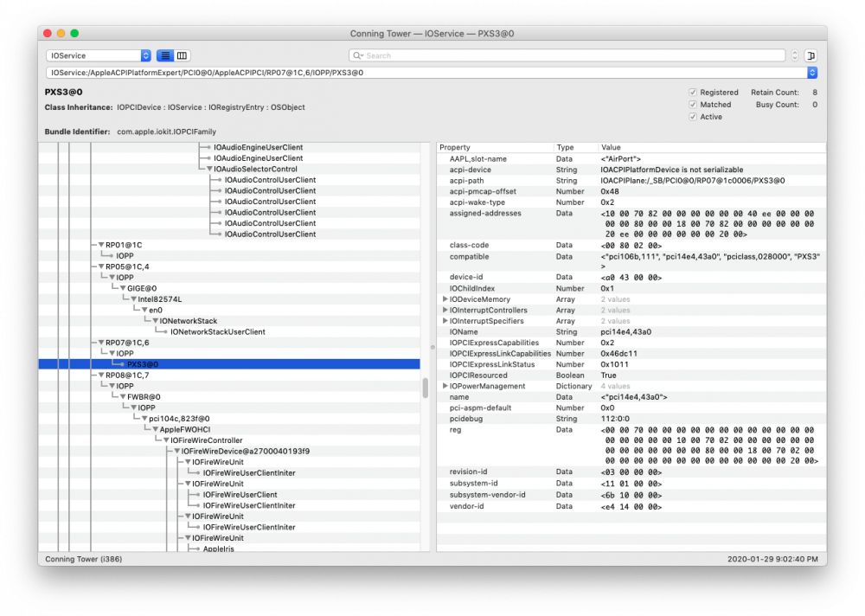Select the device-id property row
Image resolution: width=865 pixels, height=616 pixels.
click(x=631, y=277)
